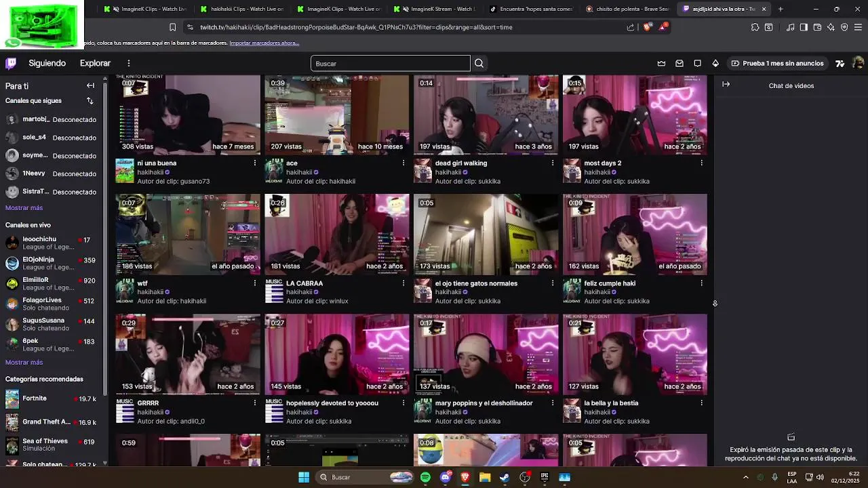The image size is (868, 488).
Task: Go to Siguiendo tab
Action: pyautogui.click(x=47, y=63)
